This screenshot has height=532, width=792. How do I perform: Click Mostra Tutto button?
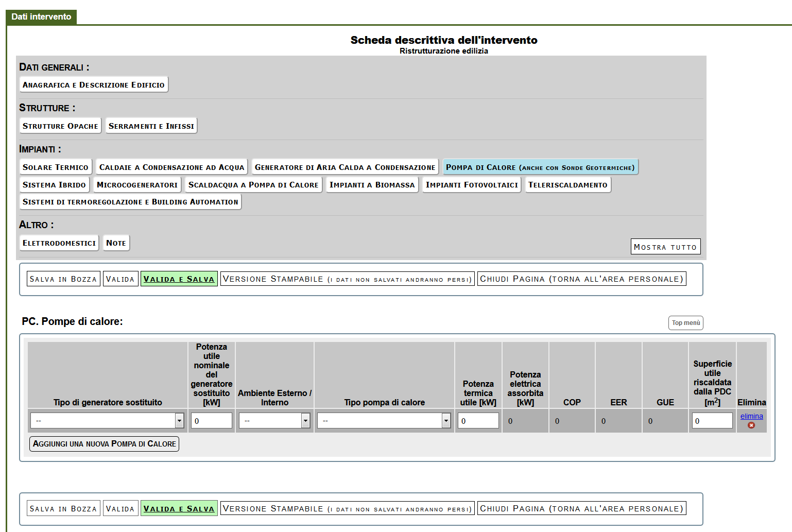665,247
